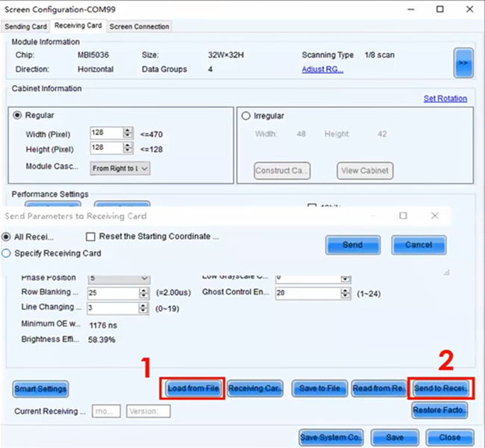This screenshot has height=448, width=485.
Task: Click the blue double-arrow expand module info button
Action: [463, 63]
